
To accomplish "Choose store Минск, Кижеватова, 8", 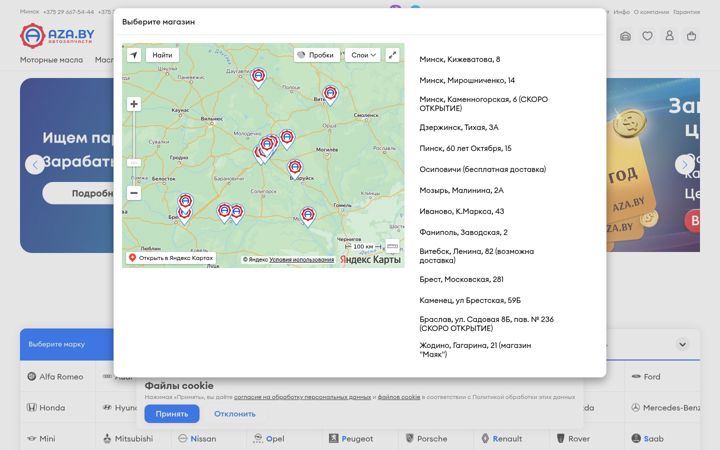I will [460, 59].
